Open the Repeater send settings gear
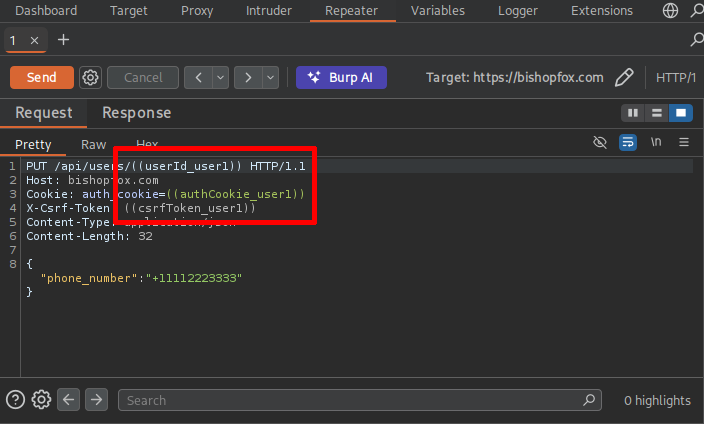 (90, 77)
